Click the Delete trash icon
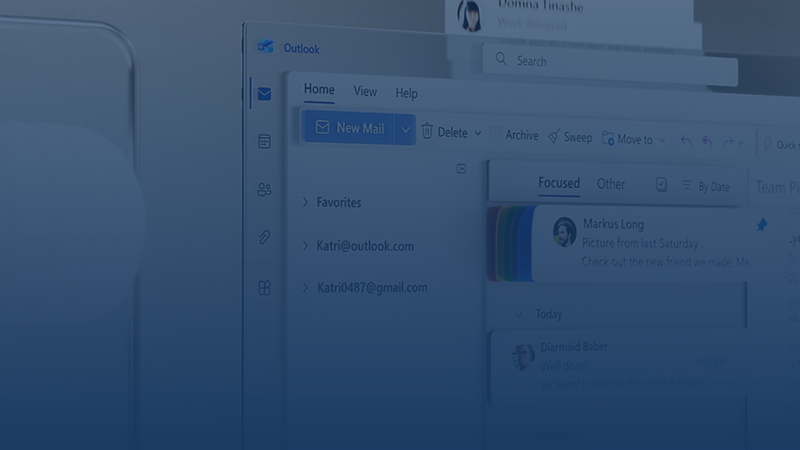Screen dimensions: 800x450 tap(427, 131)
